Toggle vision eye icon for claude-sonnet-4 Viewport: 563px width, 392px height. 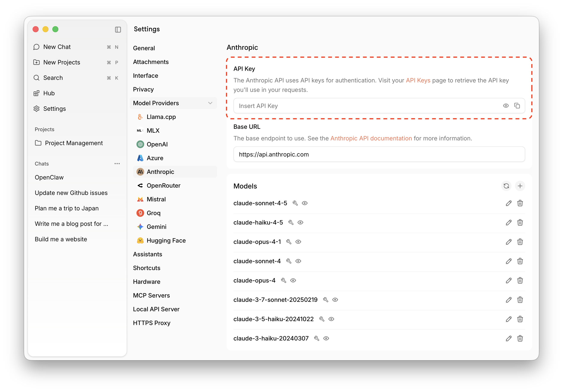298,261
